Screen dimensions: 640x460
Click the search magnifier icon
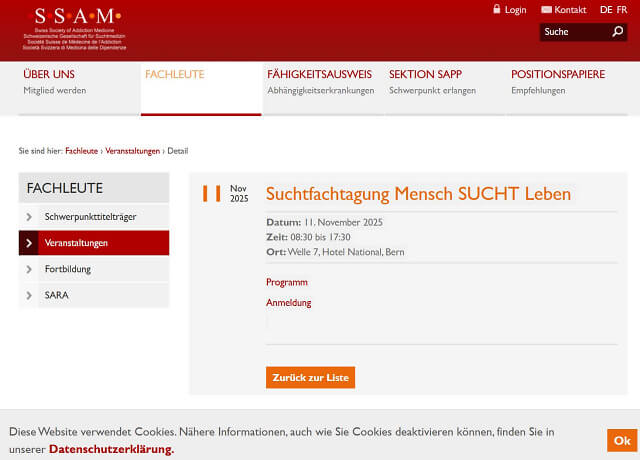(618, 32)
